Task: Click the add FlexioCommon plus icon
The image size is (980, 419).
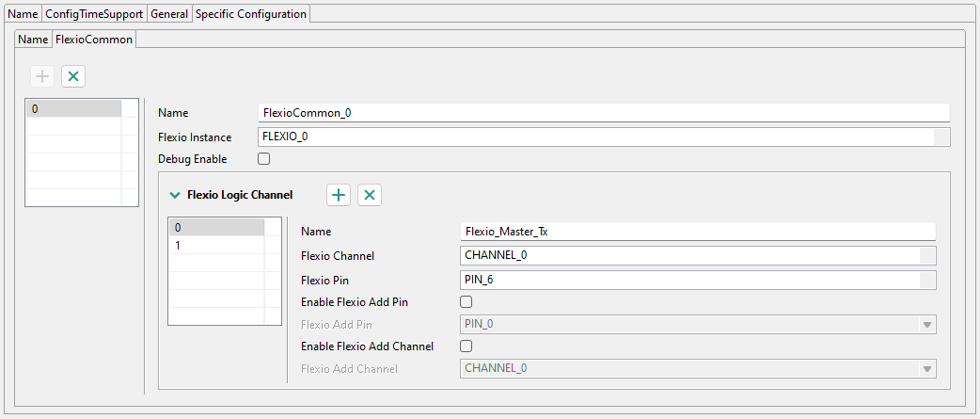Action: [41, 76]
